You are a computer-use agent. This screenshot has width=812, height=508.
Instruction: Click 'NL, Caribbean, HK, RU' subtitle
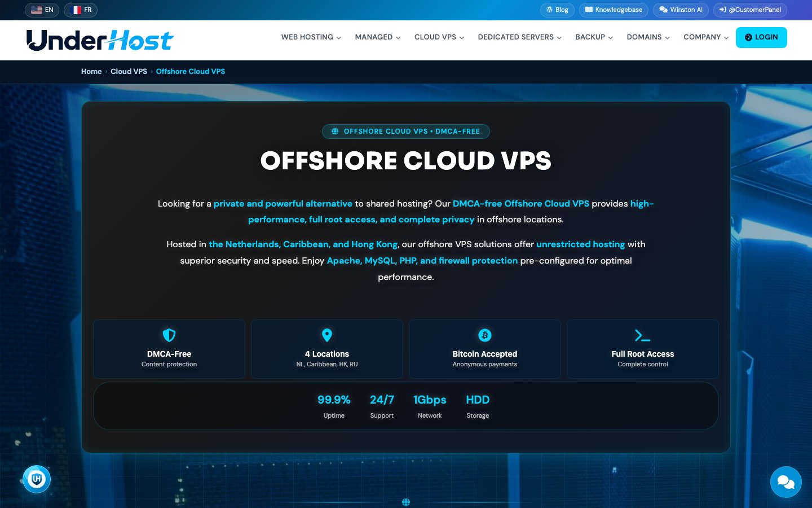coord(327,365)
